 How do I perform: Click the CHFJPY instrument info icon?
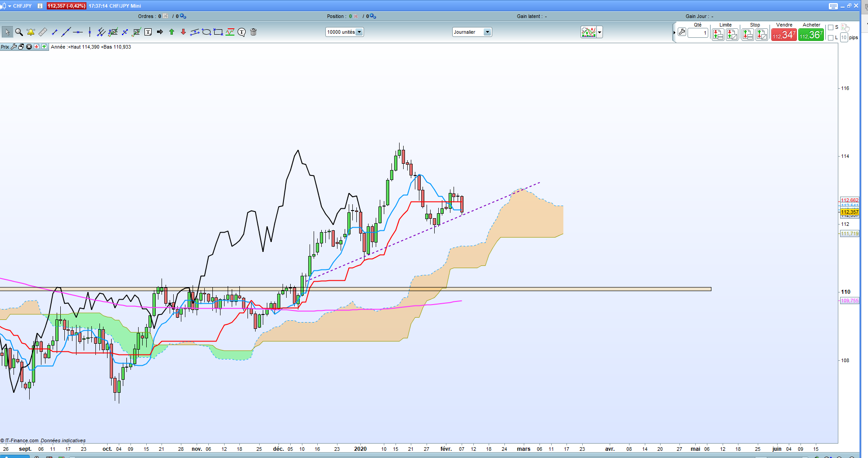pyautogui.click(x=40, y=6)
